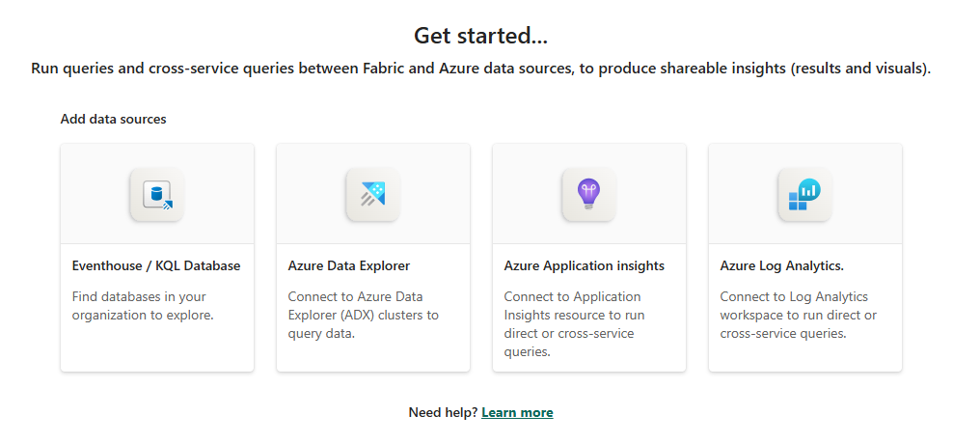Click 'Connect to Log Analytics workspace' description
Image resolution: width=980 pixels, height=443 pixels.
click(798, 315)
